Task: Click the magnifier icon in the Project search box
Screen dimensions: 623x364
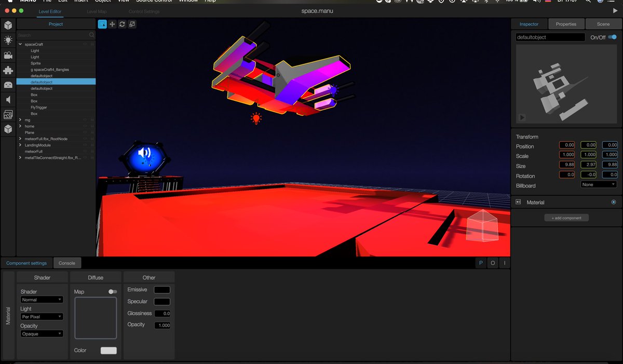Action: 91,35
